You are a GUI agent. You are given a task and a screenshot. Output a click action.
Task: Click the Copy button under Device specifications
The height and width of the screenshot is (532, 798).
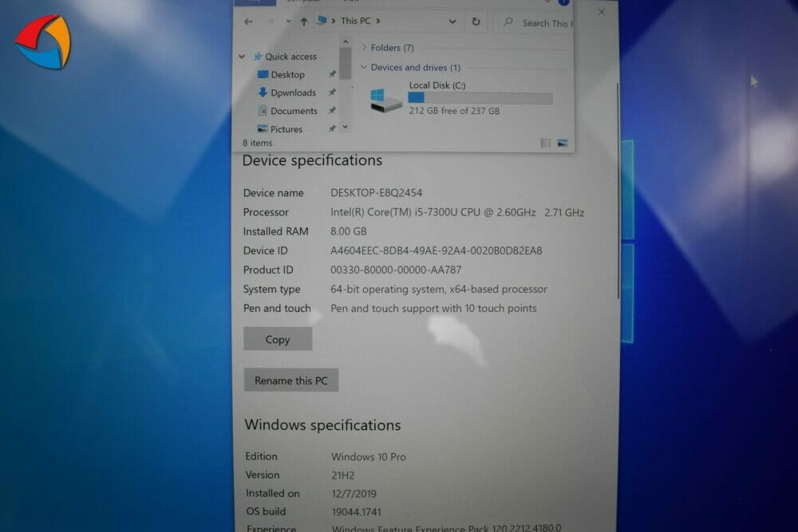tap(278, 339)
